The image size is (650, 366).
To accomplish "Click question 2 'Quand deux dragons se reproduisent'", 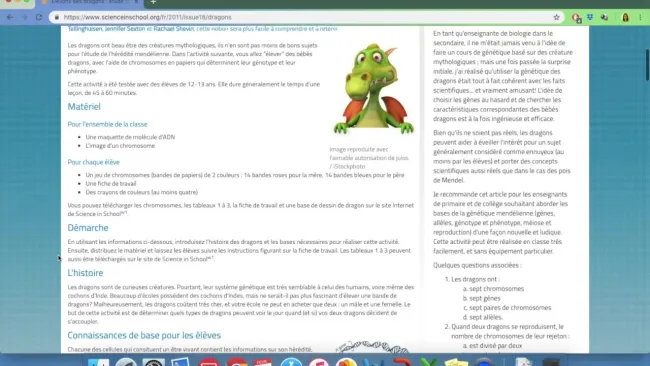I will pyautogui.click(x=510, y=331).
